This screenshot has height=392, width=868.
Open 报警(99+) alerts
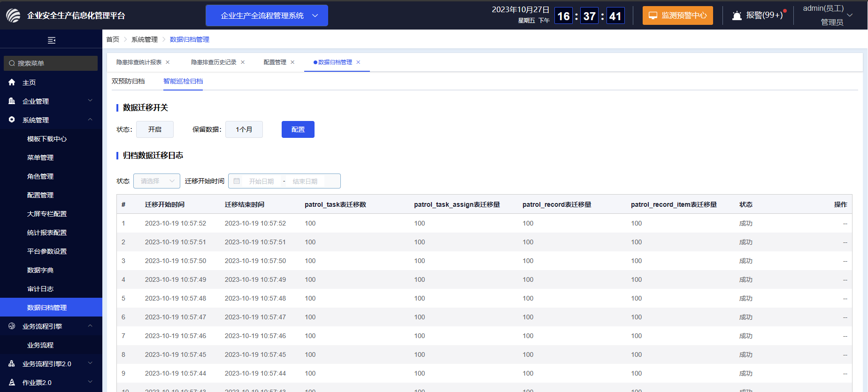758,15
